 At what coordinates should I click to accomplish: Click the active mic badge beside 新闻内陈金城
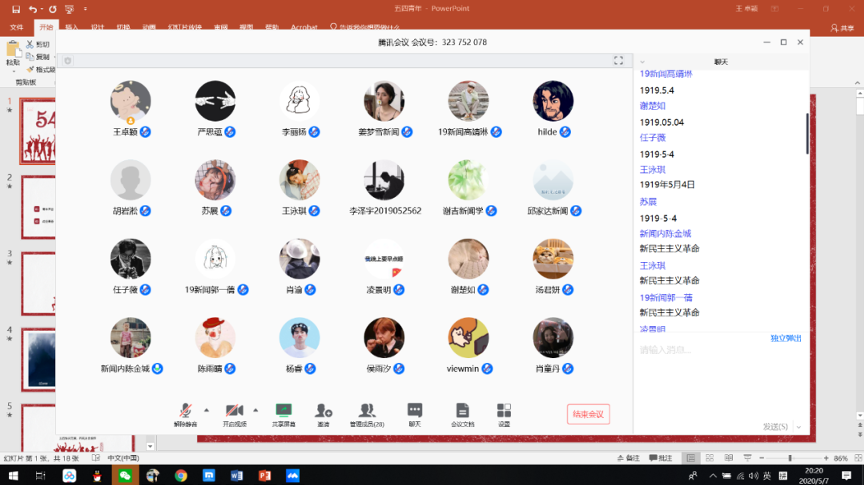(x=158, y=368)
